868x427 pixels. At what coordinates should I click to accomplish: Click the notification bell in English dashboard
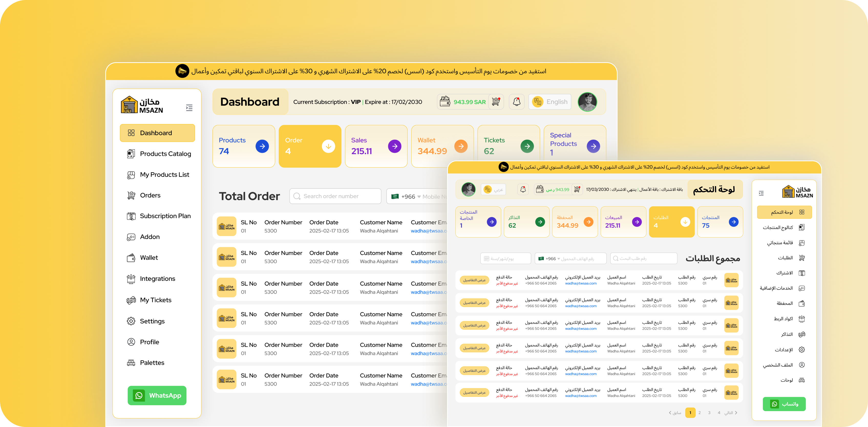point(516,102)
